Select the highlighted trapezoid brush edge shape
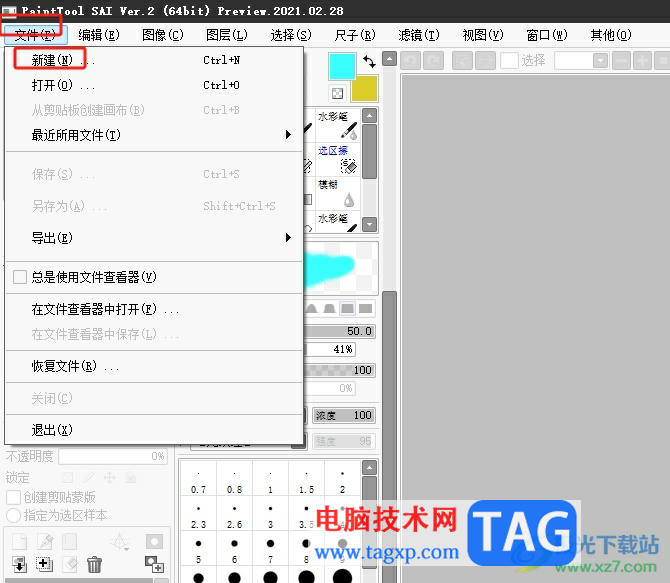This screenshot has height=583, width=670. 347,308
